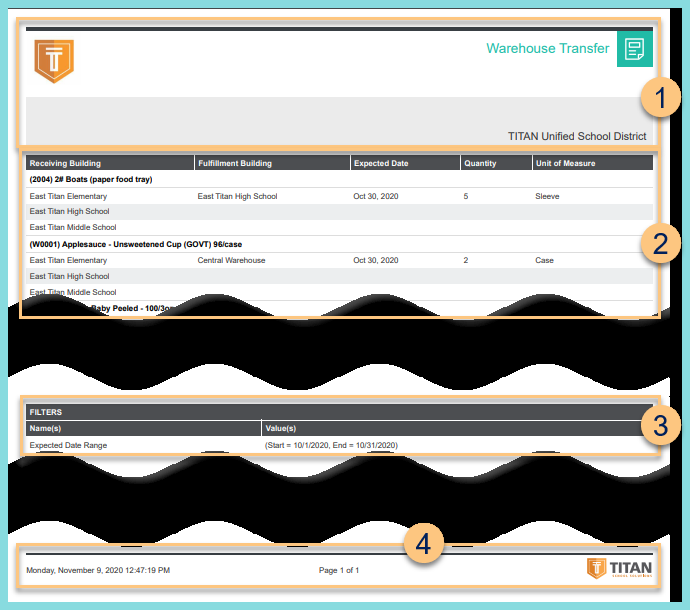Click East Titan High School fulfillment building cell

coord(237,196)
